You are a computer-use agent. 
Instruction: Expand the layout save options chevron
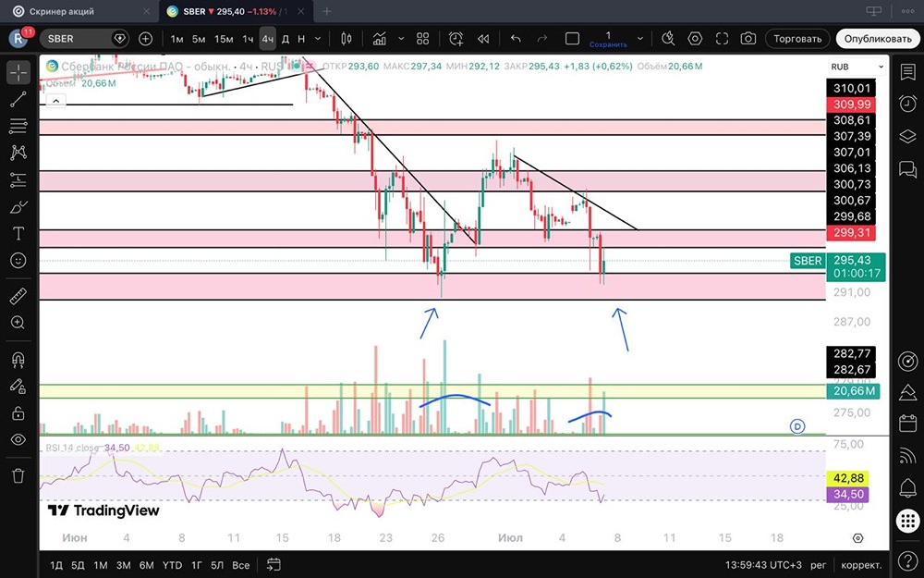coord(640,39)
